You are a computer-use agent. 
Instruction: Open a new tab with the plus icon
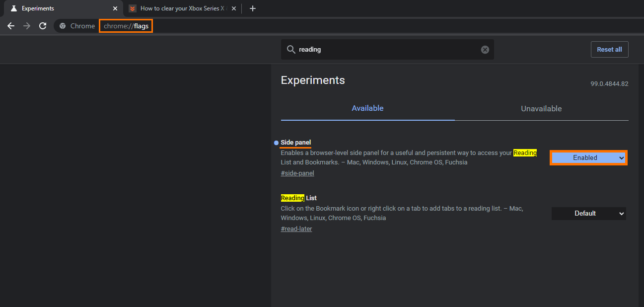tap(253, 8)
